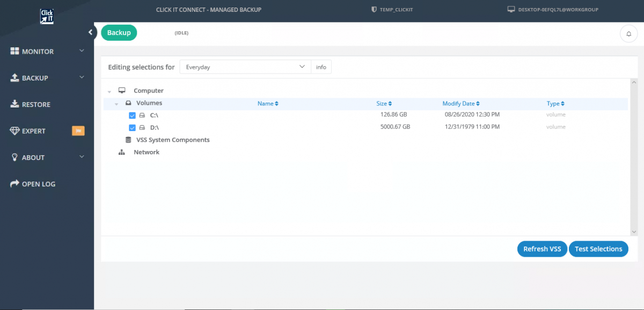
Task: Select the Computer tree item label
Action: 149,91
